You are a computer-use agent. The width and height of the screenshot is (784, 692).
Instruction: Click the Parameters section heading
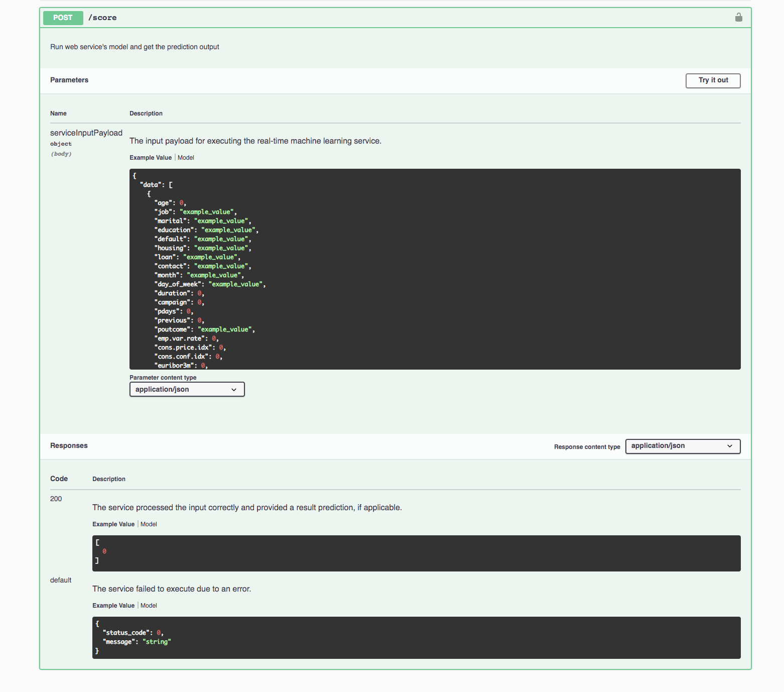click(69, 80)
